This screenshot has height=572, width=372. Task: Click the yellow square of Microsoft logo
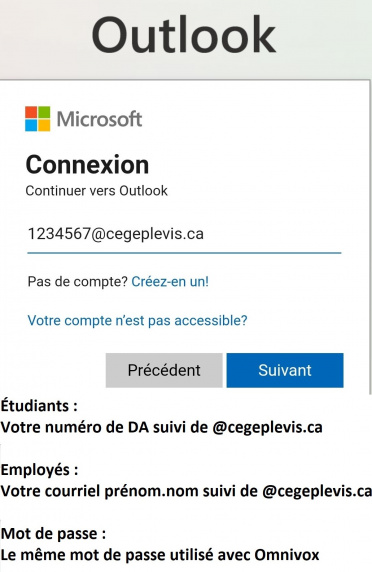tap(44, 125)
